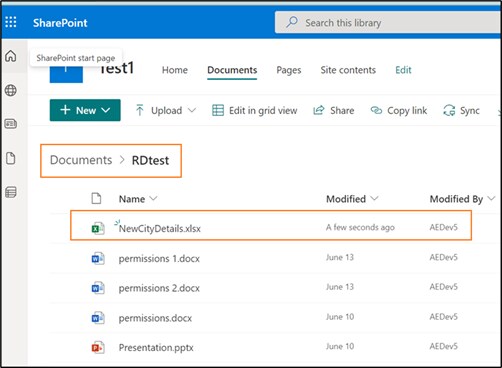Open the news icon in left sidebar
The height and width of the screenshot is (368, 502).
(11, 124)
